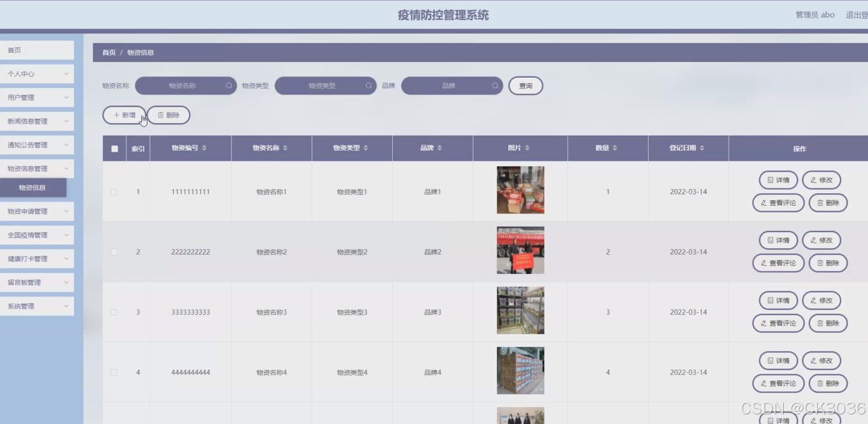Check the checkbox for row 1
This screenshot has width=868, height=424.
(114, 192)
